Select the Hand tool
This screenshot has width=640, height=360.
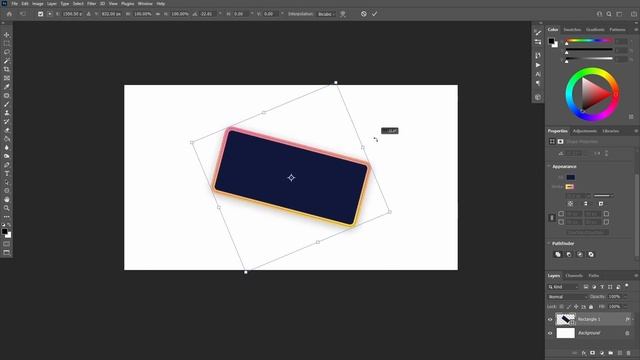pos(7,200)
